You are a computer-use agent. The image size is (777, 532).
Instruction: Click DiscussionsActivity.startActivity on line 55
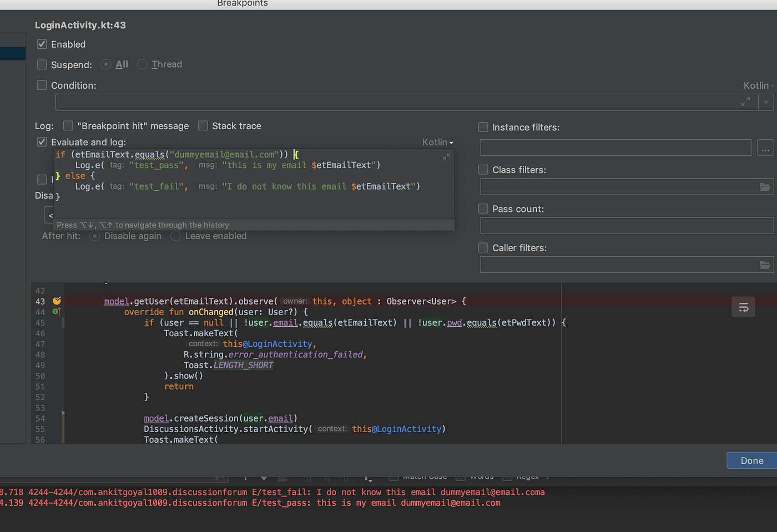[226, 429]
